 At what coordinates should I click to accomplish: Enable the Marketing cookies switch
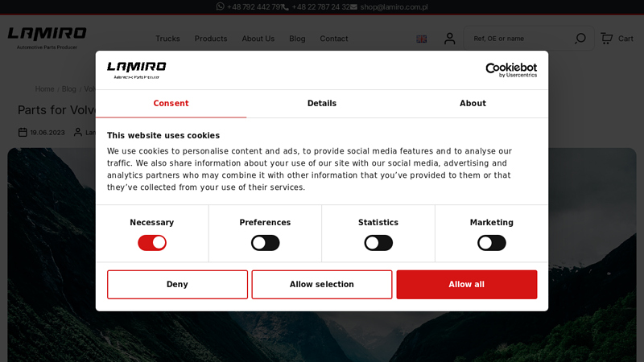[491, 243]
